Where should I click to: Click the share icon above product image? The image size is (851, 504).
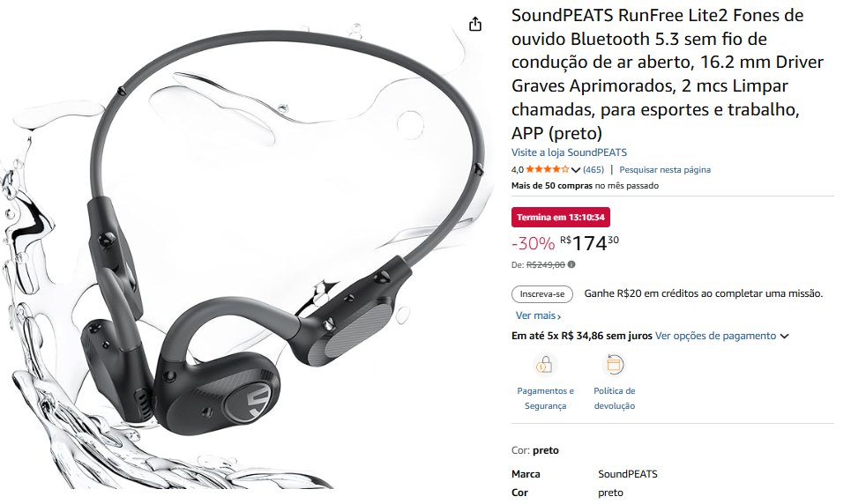[475, 24]
